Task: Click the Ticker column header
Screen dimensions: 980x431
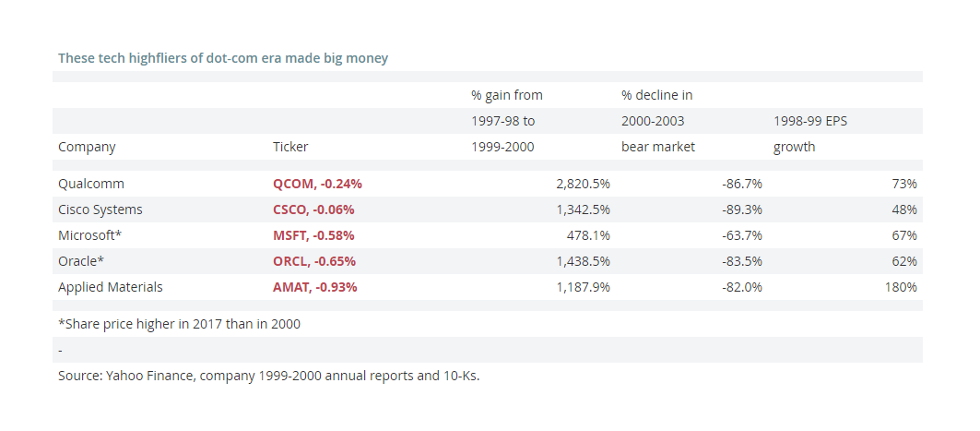Action: tap(290, 147)
